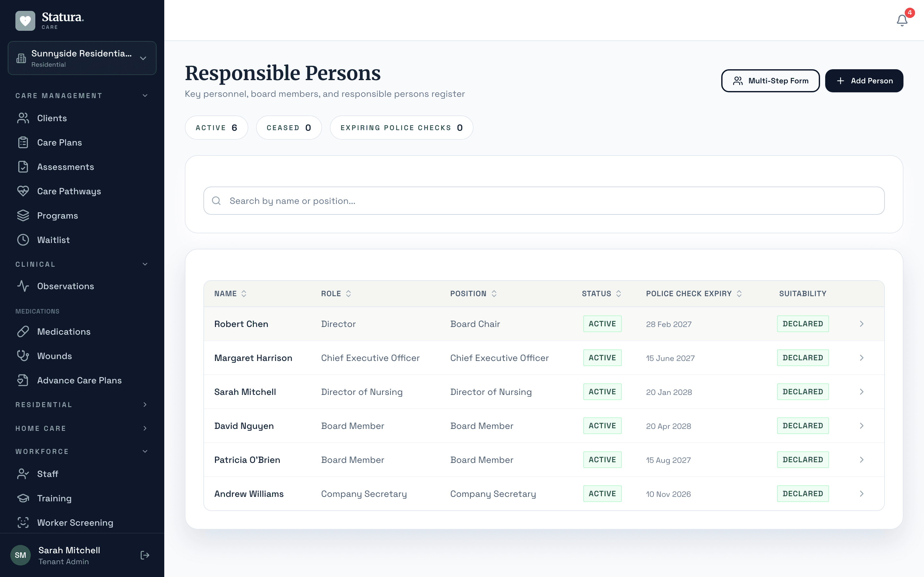Image resolution: width=924 pixels, height=577 pixels.
Task: Click the logout icon next to Sarah Mitchell
Action: 145,555
